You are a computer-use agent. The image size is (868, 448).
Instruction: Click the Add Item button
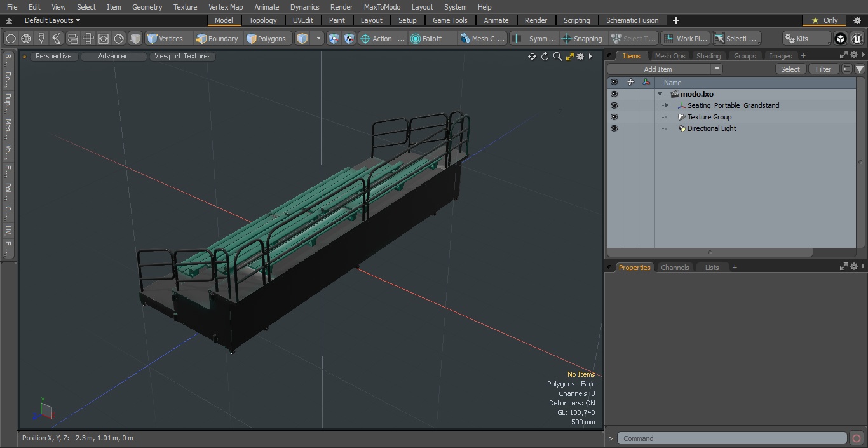click(x=658, y=69)
